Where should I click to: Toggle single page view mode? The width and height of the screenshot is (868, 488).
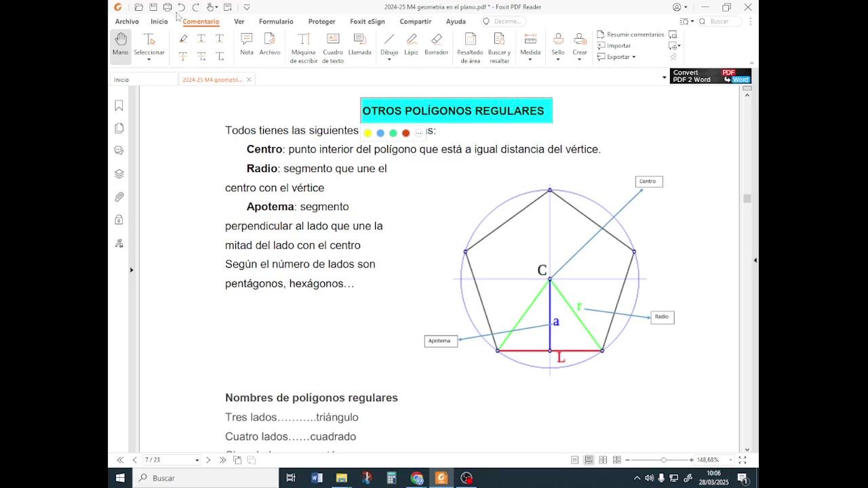pos(574,460)
